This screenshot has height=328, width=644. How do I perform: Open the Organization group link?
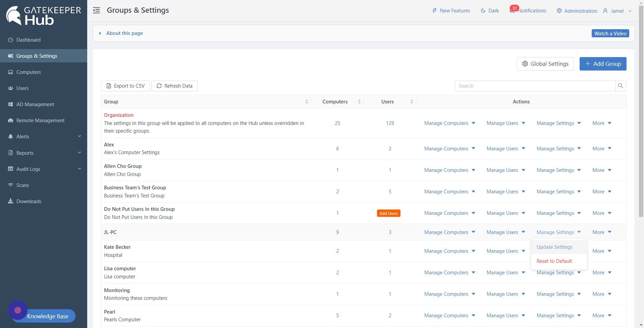coord(119,115)
